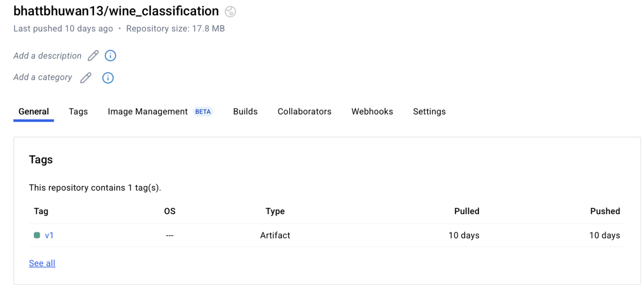Click the 10 days value under Pulled
The width and height of the screenshot is (644, 293).
click(x=464, y=236)
